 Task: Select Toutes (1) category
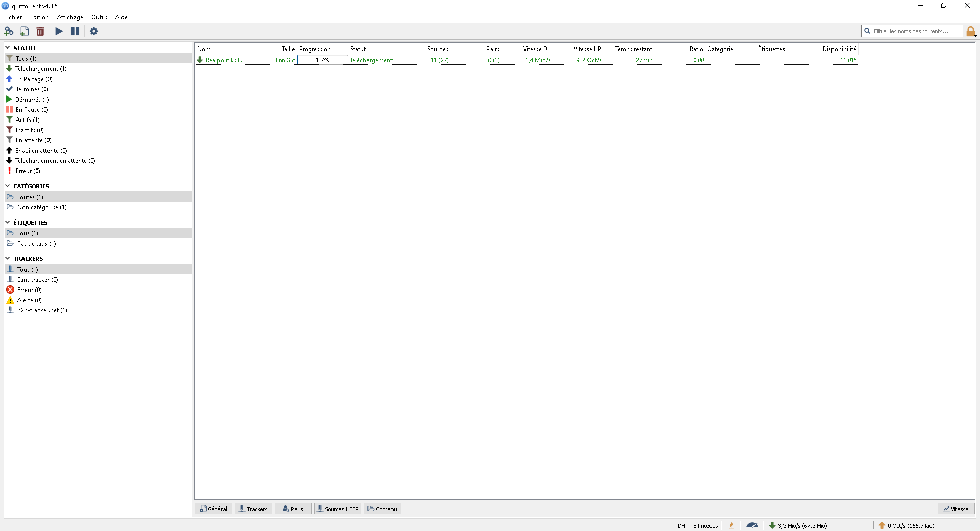coord(98,197)
